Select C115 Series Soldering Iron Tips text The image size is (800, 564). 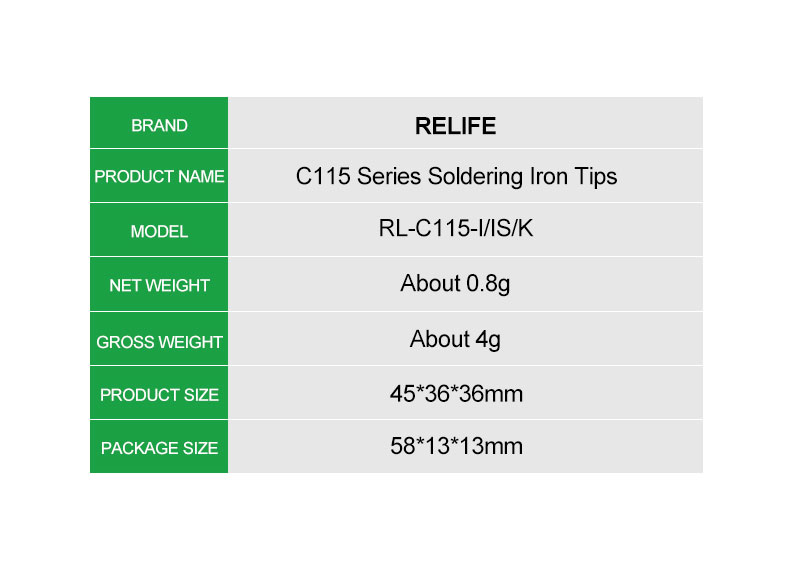[x=456, y=177]
